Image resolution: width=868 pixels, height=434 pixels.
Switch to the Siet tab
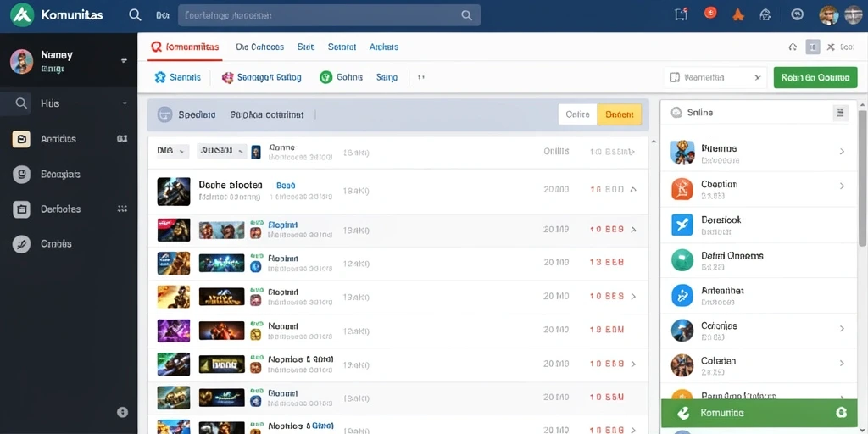[305, 47]
